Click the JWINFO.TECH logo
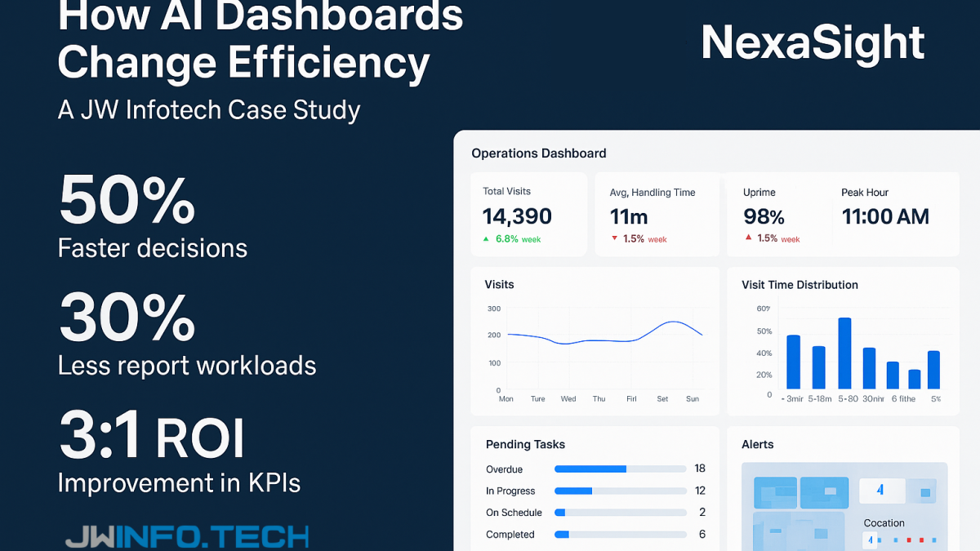 point(187,536)
